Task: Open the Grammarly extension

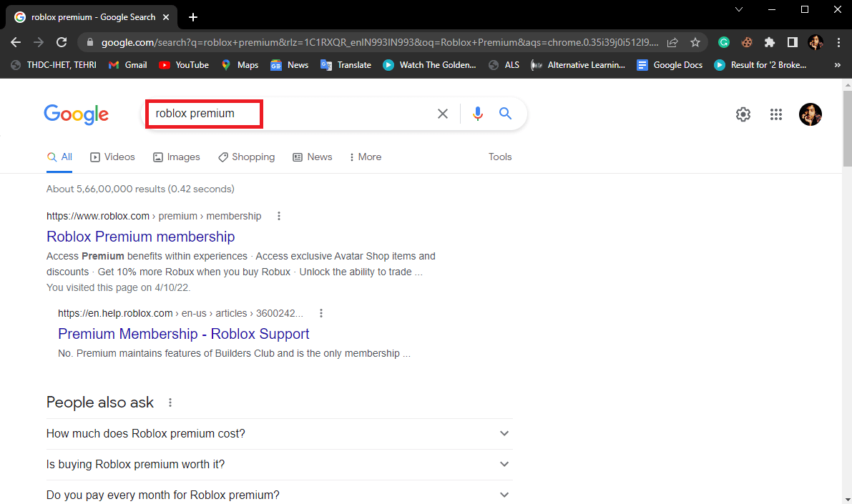Action: coord(723,42)
